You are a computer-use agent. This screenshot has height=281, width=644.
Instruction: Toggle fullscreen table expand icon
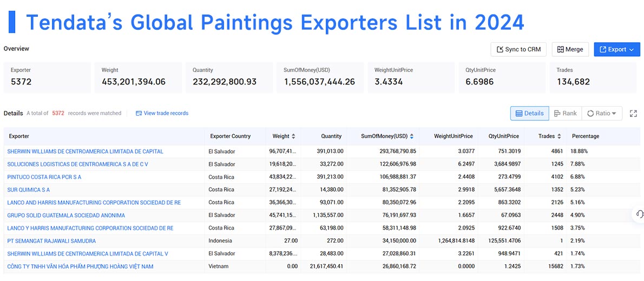(633, 113)
